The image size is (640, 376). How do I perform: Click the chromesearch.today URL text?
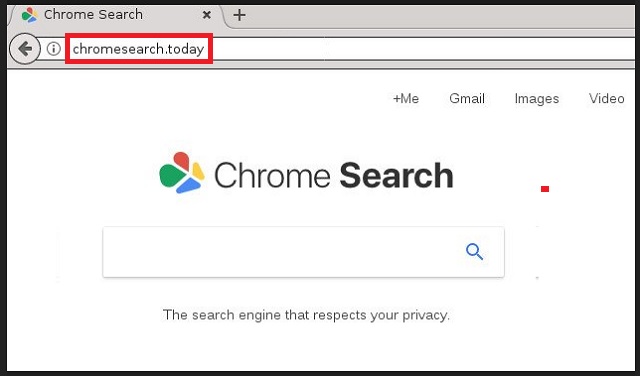[x=138, y=49]
